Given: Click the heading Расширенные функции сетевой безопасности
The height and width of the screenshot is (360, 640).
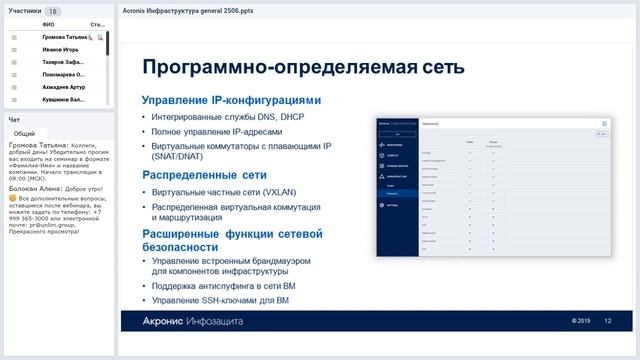Looking at the screenshot, I should (232, 240).
